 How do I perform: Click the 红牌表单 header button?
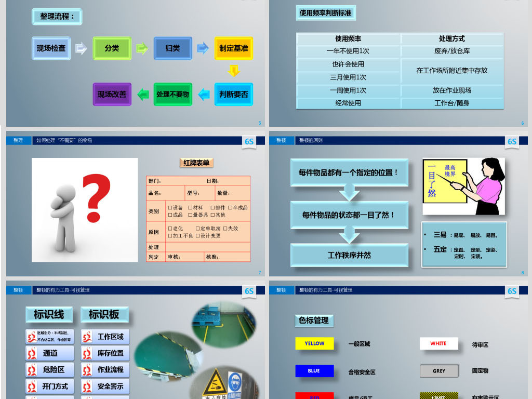click(197, 163)
